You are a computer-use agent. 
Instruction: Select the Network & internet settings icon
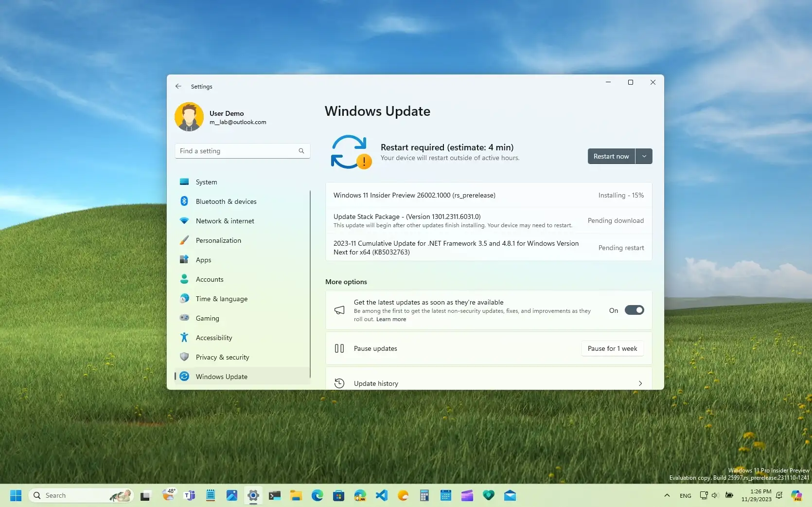coord(185,220)
